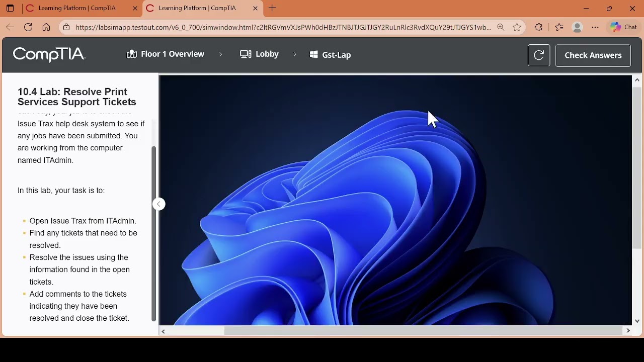
Task: Open the browser profile avatar
Action: pos(578,27)
